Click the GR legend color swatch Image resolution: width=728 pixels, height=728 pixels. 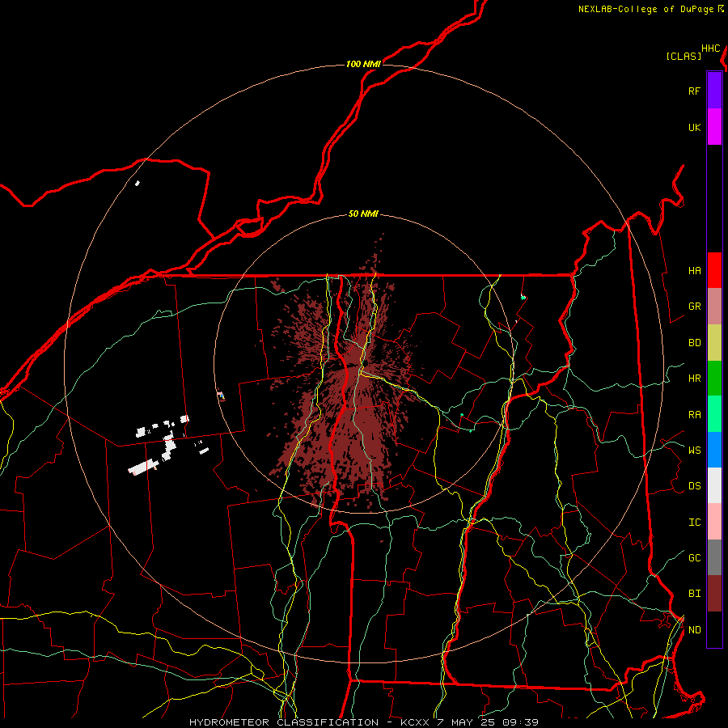[x=714, y=306]
